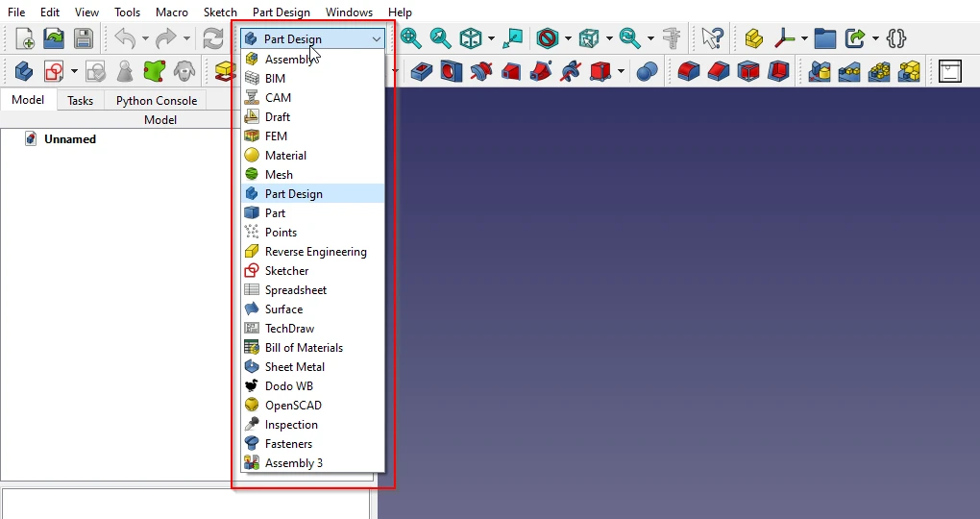Click the isometric view cube icon
This screenshot has width=980, height=519.
coord(471,38)
